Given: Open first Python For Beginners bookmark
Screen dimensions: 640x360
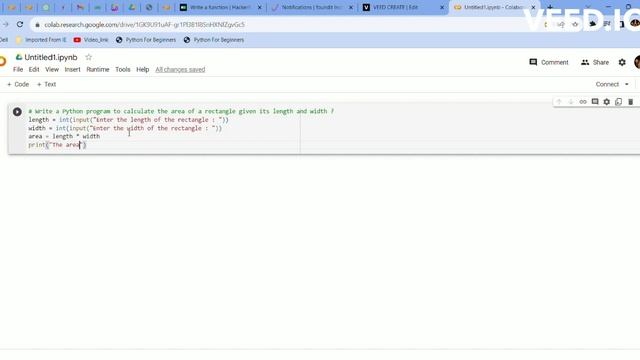Looking at the screenshot, I should point(146,40).
